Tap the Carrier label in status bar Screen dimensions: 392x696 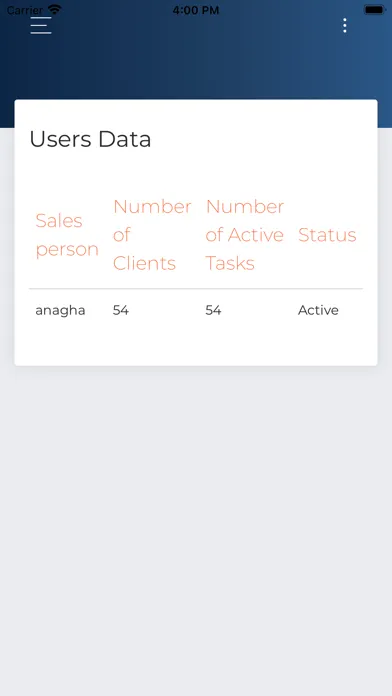click(25, 10)
